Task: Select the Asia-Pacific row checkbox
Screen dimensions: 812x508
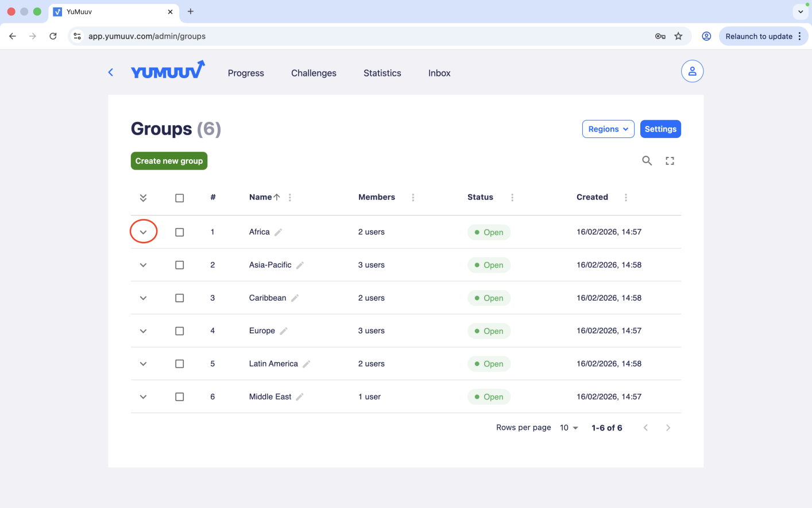Action: pyautogui.click(x=180, y=265)
